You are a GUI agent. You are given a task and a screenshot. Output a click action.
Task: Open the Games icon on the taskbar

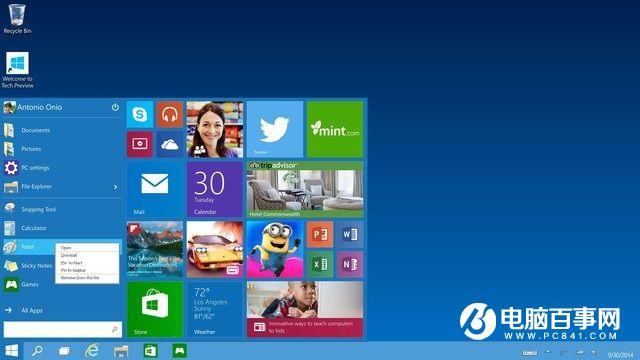(x=179, y=351)
